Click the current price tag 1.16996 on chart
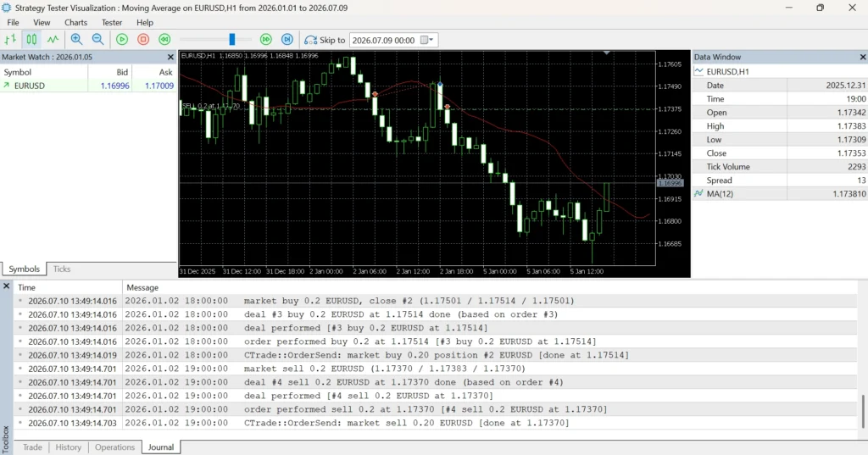Viewport: 868px width, 455px height. pyautogui.click(x=670, y=183)
